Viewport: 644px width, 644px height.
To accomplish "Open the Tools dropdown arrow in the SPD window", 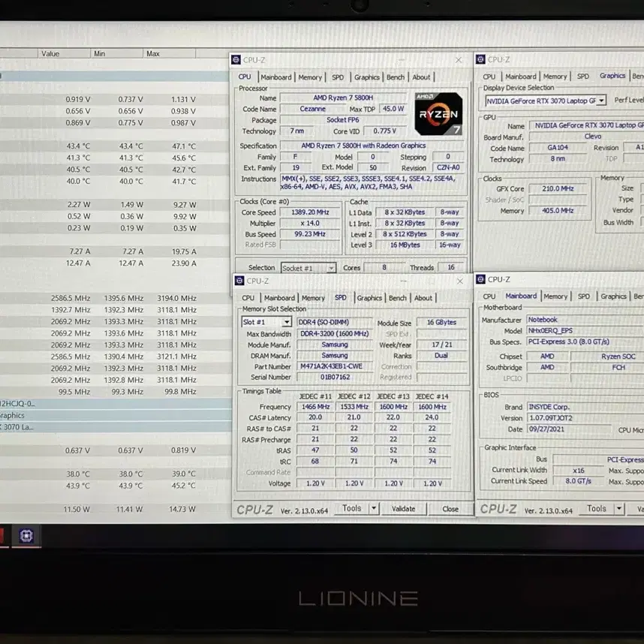I will coord(374,508).
